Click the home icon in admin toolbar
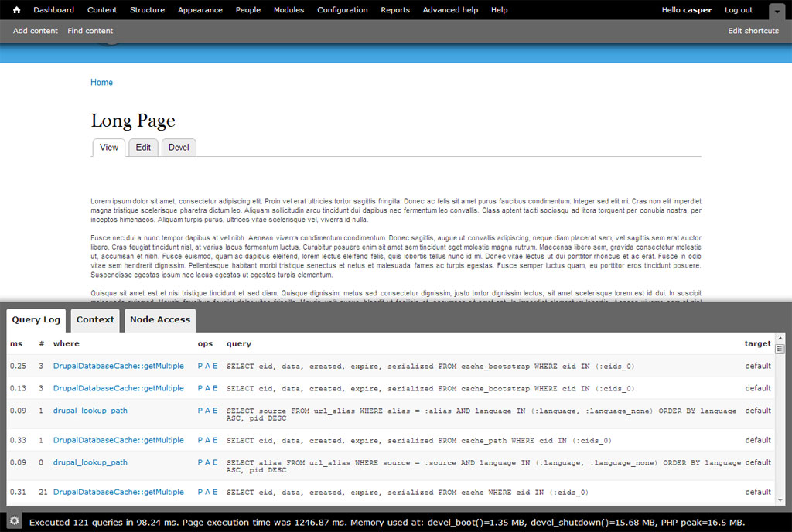This screenshot has width=792, height=532. 16,9
